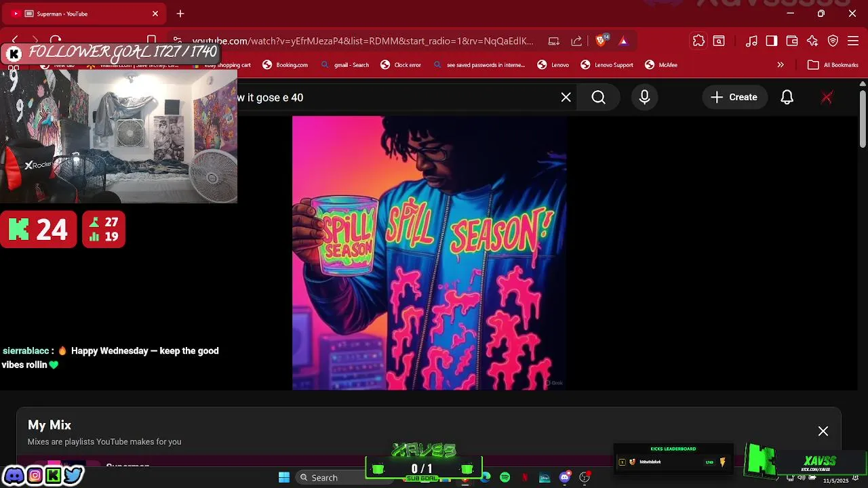Open the Booking.com bookmark
This screenshot has width=868, height=488.
(285, 65)
